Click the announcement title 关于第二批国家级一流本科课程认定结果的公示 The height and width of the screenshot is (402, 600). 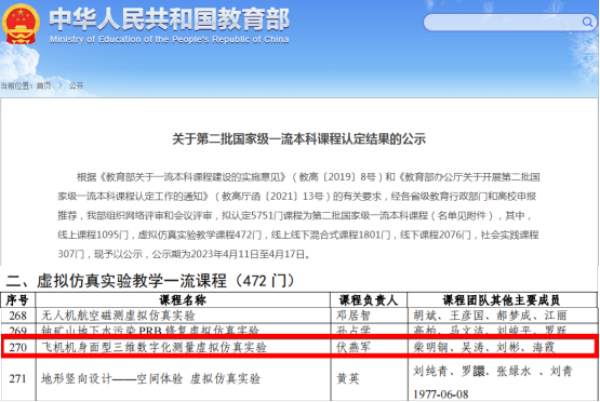[299, 139]
